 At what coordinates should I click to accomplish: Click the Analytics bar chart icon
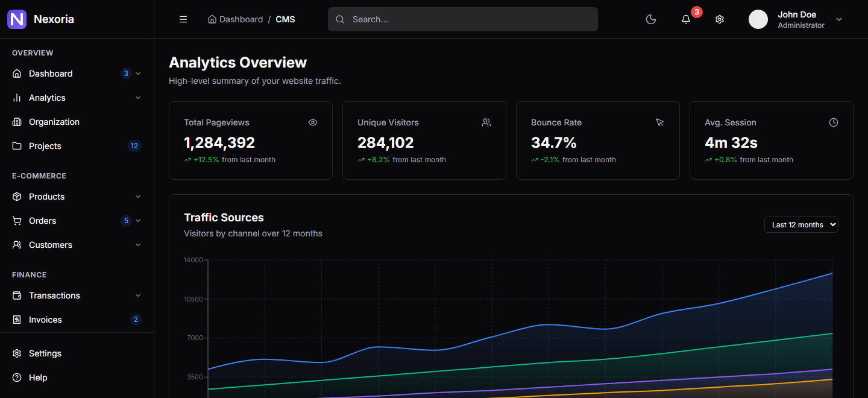(17, 98)
